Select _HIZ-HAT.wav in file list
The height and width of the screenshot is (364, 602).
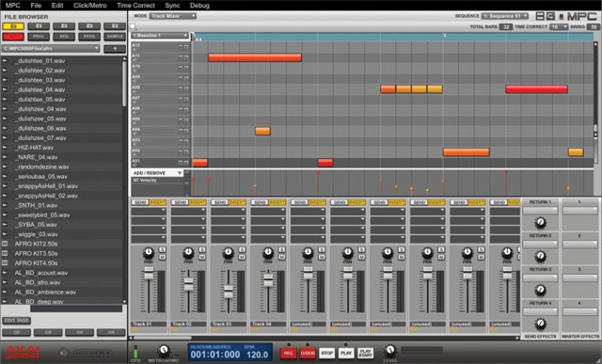click(x=34, y=148)
